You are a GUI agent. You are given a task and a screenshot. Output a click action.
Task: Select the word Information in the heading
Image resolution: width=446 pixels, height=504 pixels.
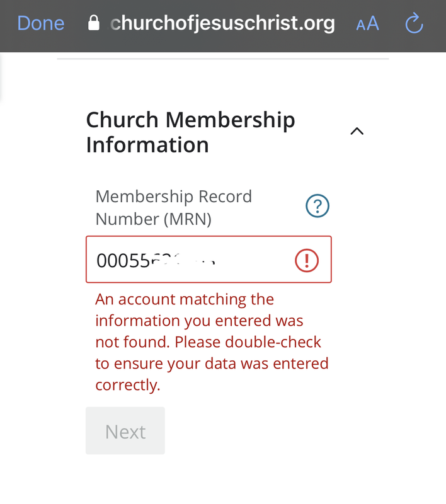pos(147,145)
